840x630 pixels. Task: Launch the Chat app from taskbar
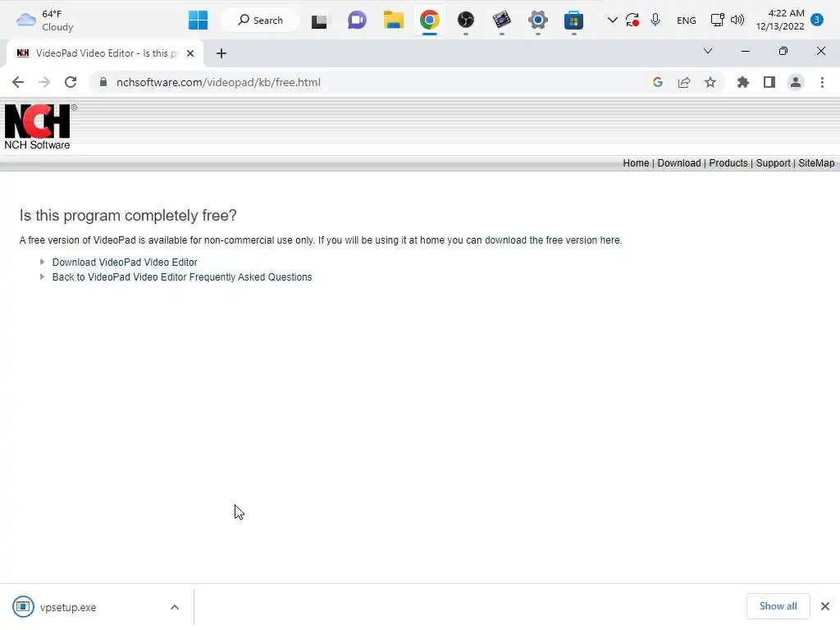tap(357, 21)
